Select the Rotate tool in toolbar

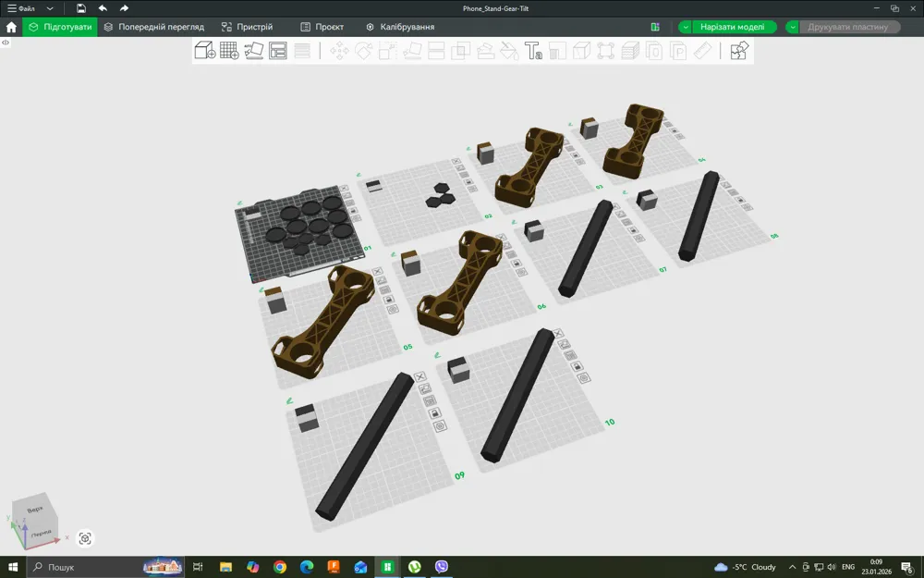[x=363, y=51]
